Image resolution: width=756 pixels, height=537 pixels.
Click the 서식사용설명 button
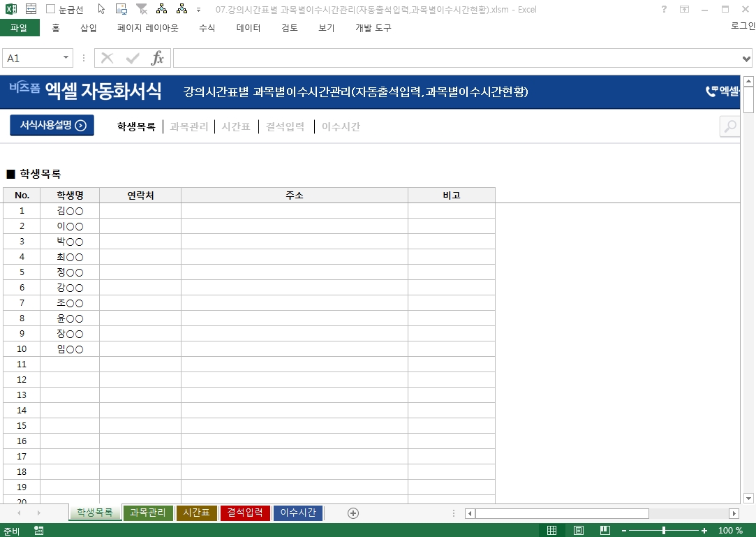pyautogui.click(x=52, y=126)
